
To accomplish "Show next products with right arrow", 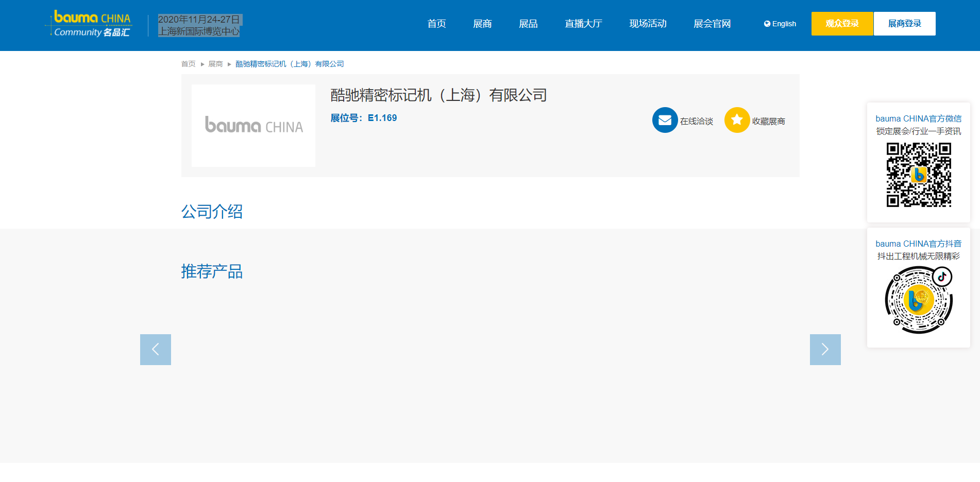I will click(825, 350).
